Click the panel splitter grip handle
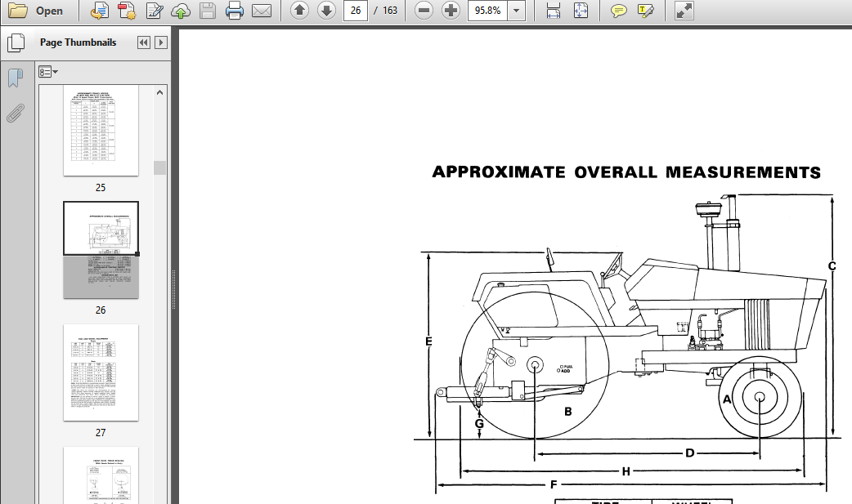The image size is (852, 504). tap(174, 289)
